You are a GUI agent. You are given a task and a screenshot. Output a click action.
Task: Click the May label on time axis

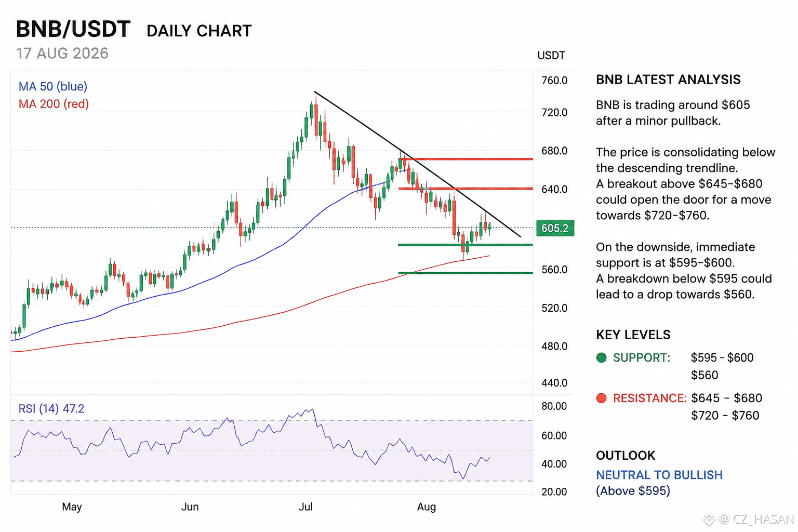click(x=72, y=507)
